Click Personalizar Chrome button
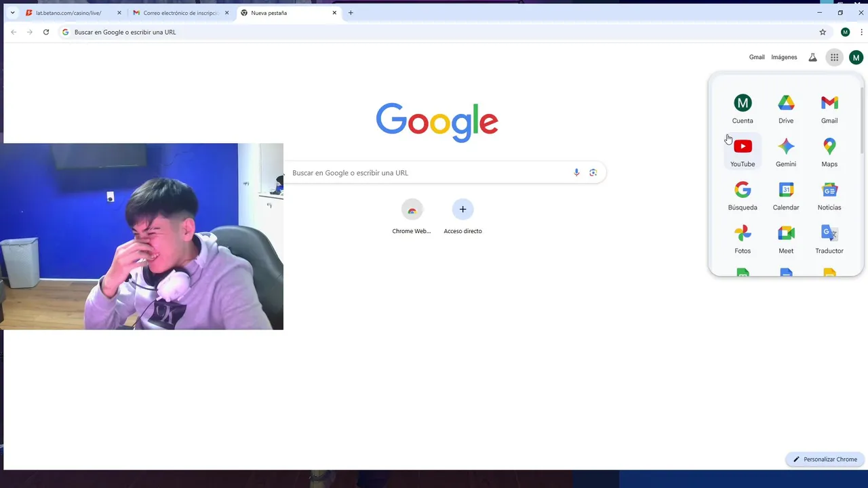This screenshot has height=488, width=868. [x=825, y=460]
